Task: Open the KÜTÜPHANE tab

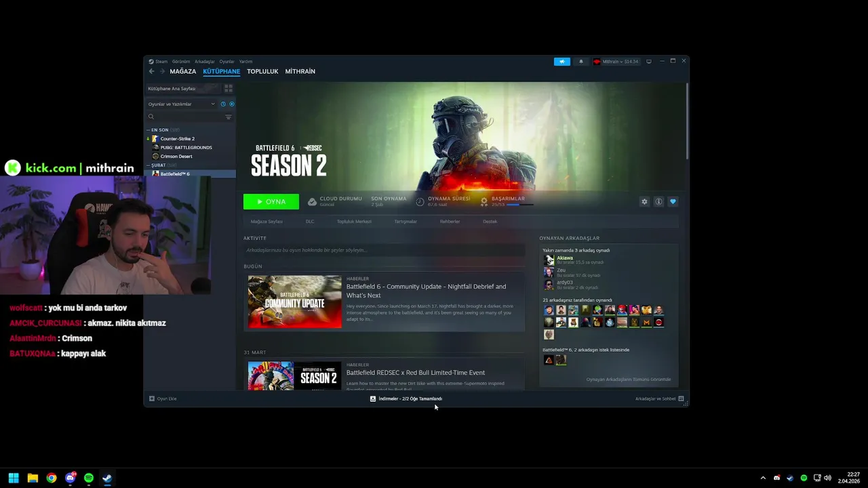Action: tap(221, 71)
